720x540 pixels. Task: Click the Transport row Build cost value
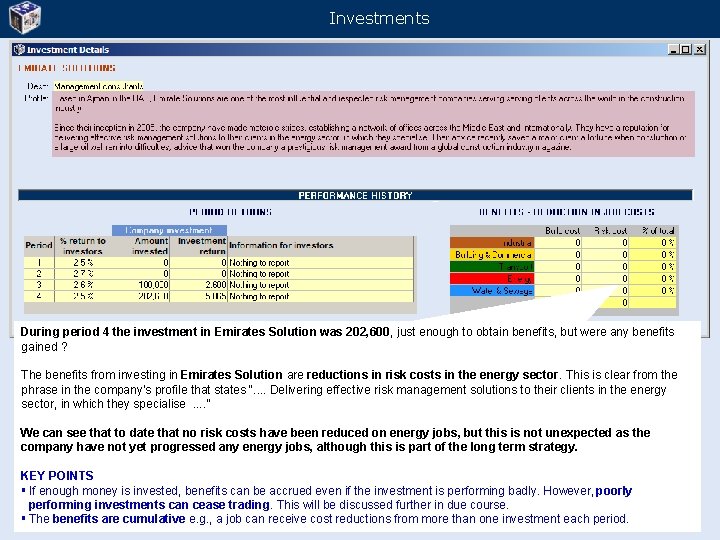558,266
